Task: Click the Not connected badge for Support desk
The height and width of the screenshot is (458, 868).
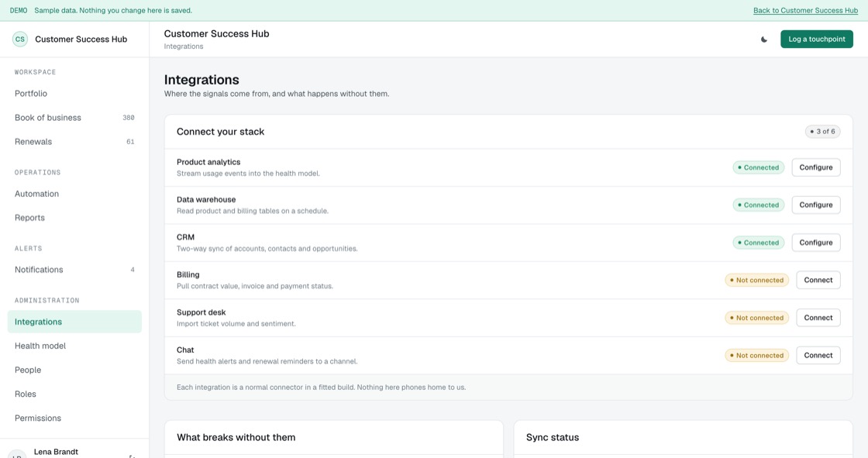Action: click(756, 318)
